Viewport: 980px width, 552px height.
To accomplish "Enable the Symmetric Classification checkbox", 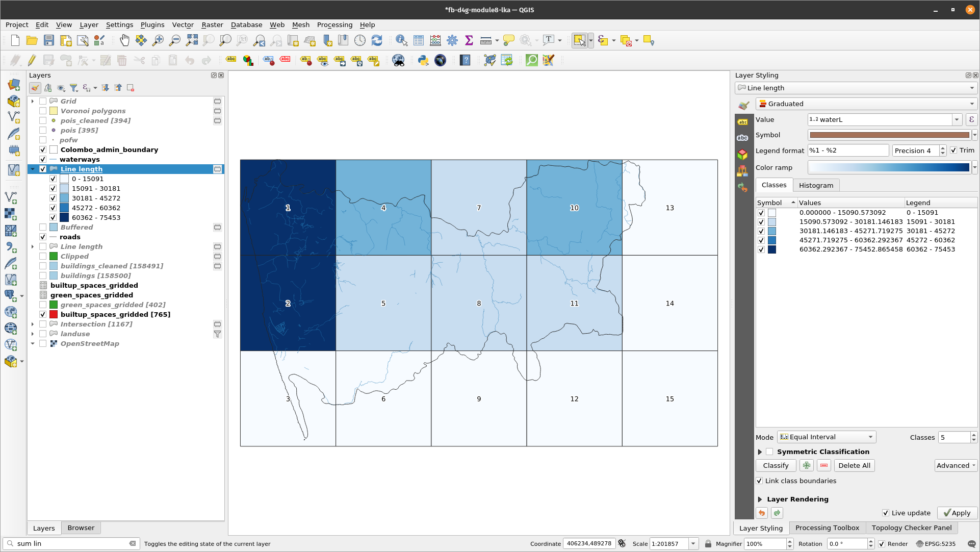I will (769, 452).
